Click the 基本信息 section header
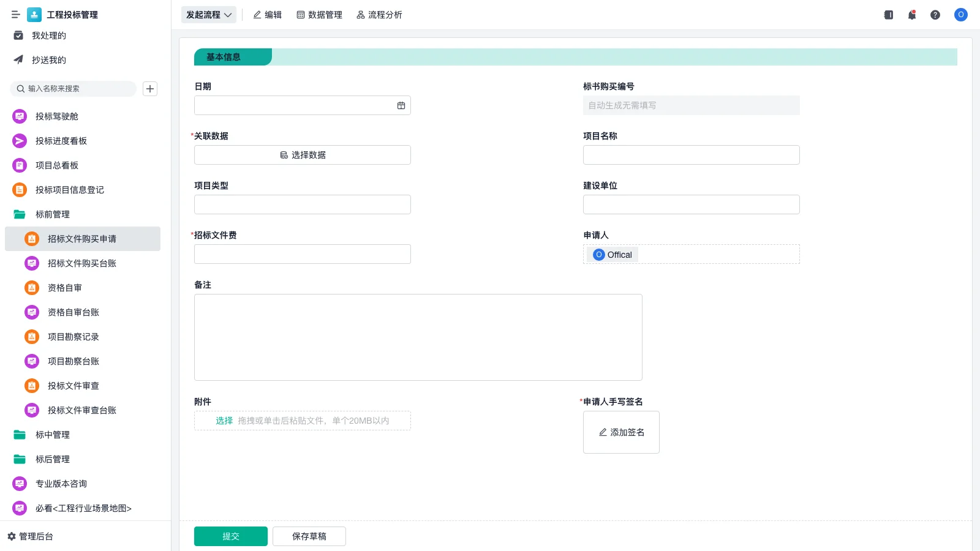980x551 pixels. [x=233, y=57]
